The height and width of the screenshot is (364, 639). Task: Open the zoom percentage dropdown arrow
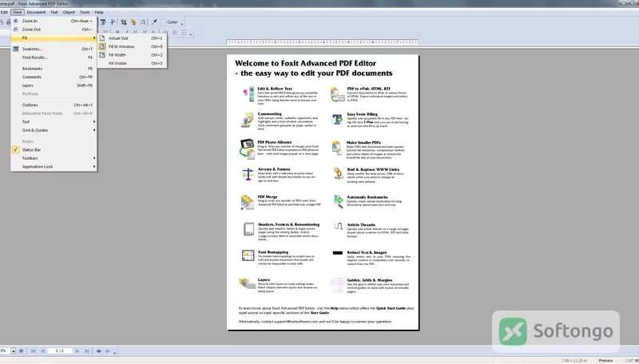[x=13, y=351]
